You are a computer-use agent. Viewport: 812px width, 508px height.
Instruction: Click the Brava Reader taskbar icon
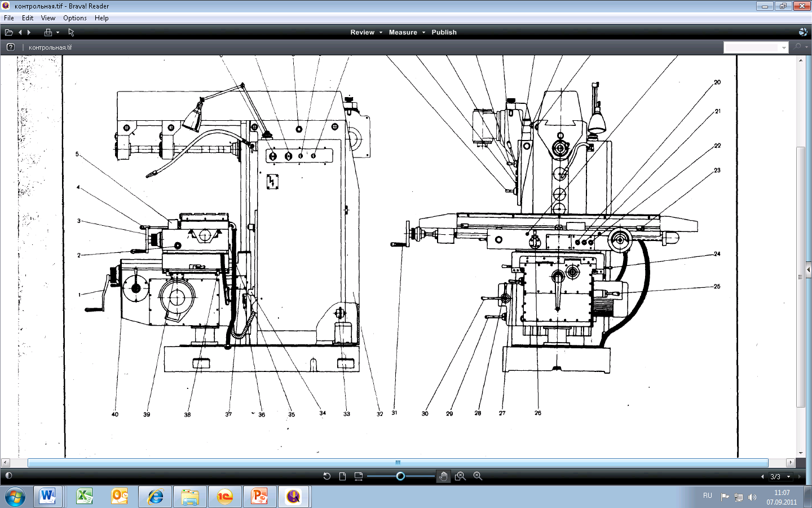(293, 497)
